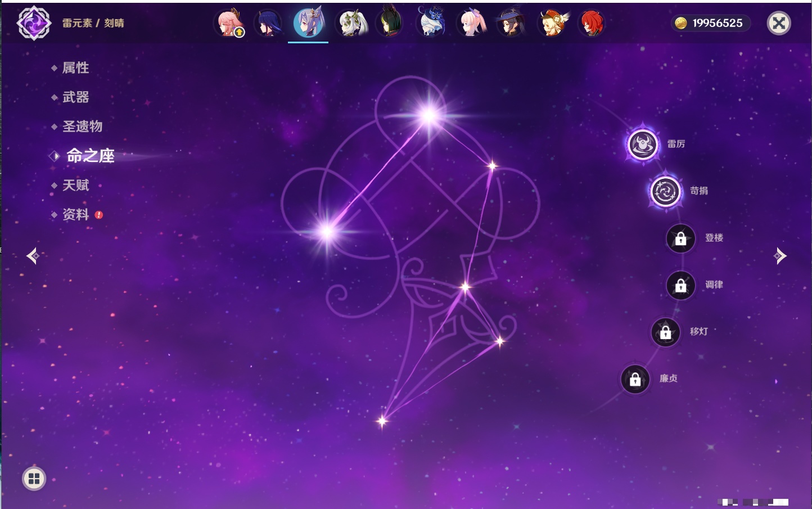Go to previous character with left arrow
Screen dimensions: 812x509
(33, 256)
